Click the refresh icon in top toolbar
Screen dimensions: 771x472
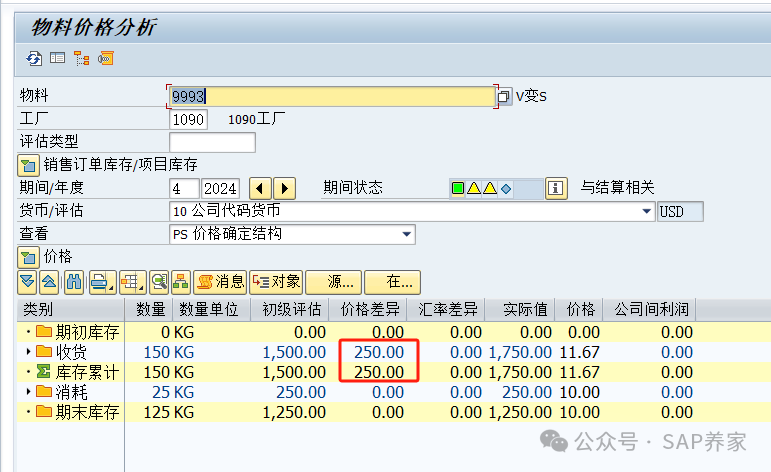click(34, 59)
